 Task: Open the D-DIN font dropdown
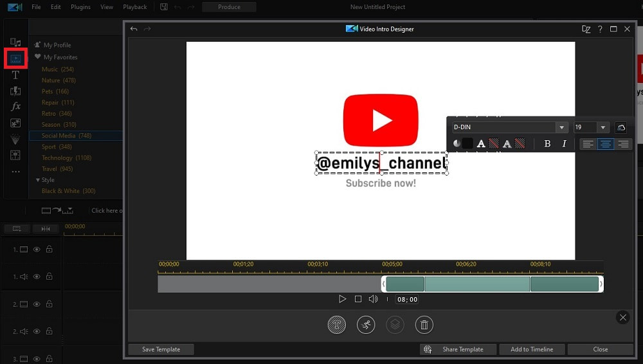tap(561, 127)
